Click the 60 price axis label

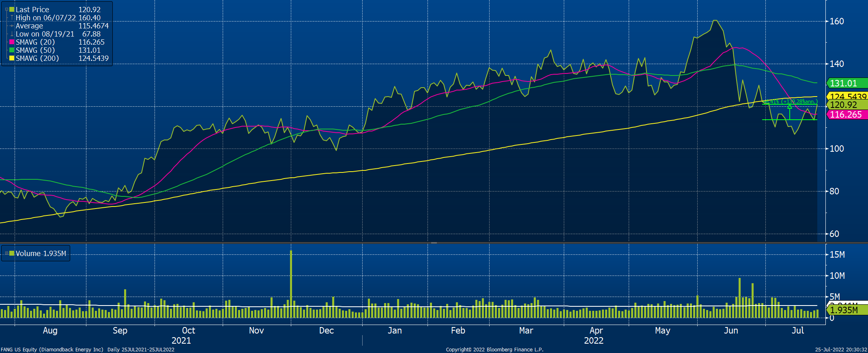pyautogui.click(x=834, y=234)
